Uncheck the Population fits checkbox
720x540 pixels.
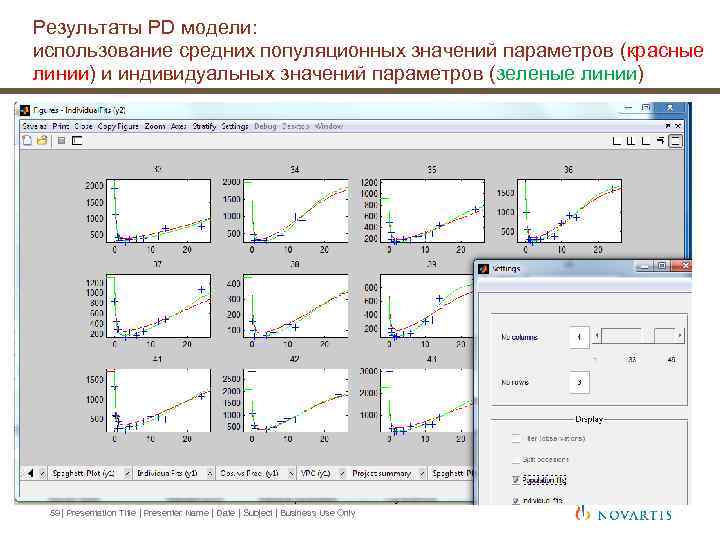(516, 480)
